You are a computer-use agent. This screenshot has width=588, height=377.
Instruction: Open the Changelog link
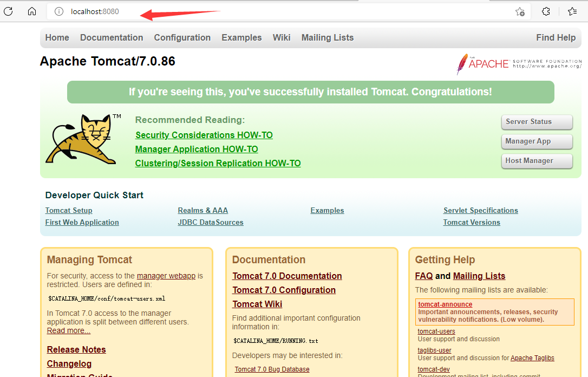69,364
